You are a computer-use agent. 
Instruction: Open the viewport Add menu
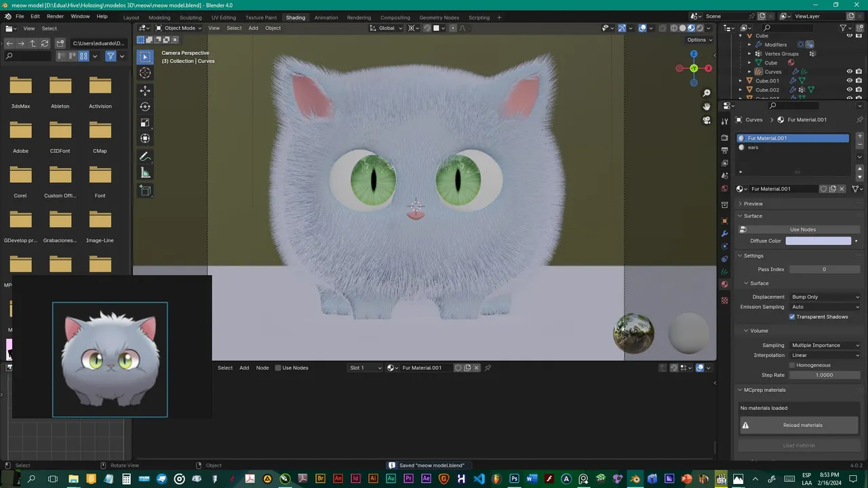pyautogui.click(x=253, y=28)
